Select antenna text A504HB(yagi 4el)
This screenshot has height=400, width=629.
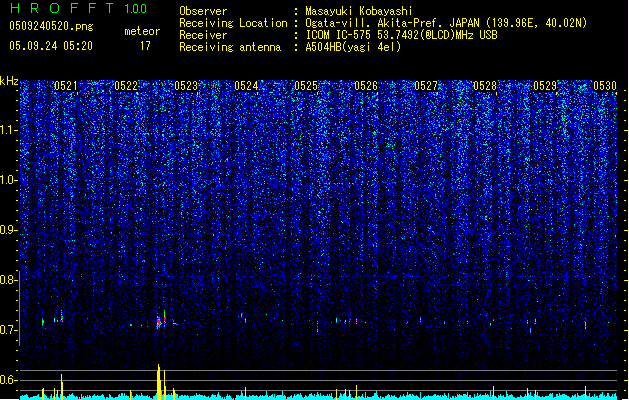[353, 47]
